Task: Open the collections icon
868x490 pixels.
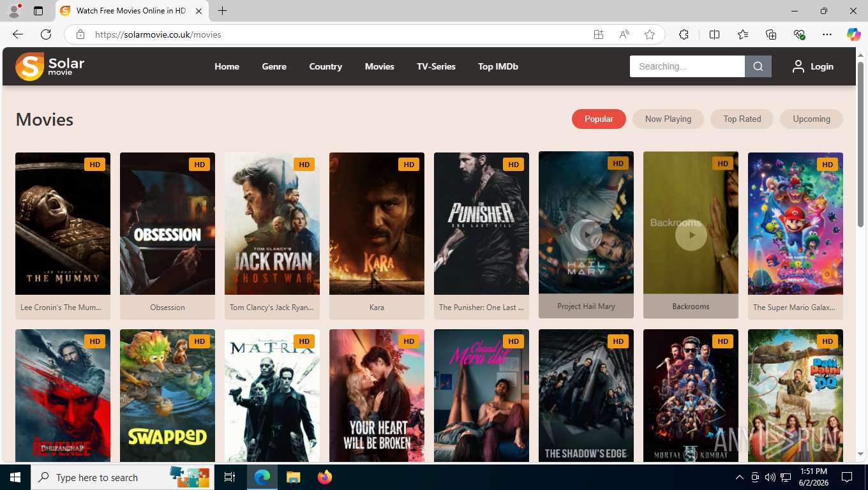Action: click(x=771, y=34)
